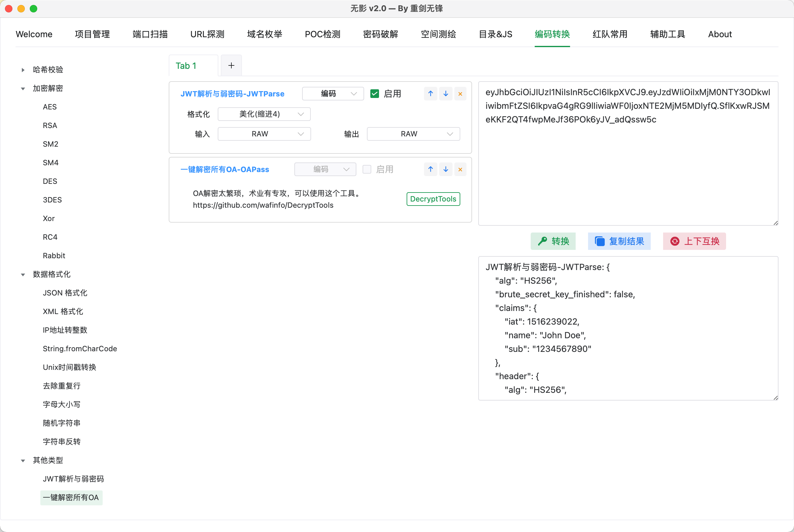The width and height of the screenshot is (794, 532).
Task: Expand the 哈希校验 tree node
Action: [23, 70]
